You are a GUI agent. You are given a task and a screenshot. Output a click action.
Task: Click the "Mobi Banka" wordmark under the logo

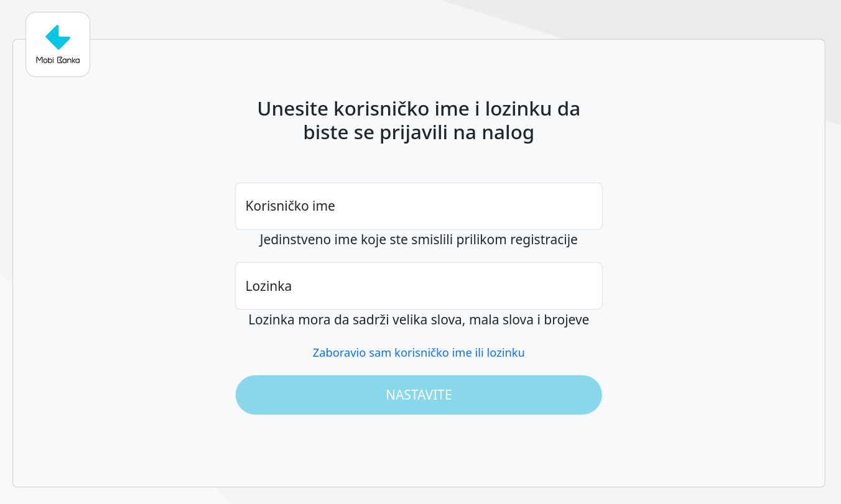coord(58,60)
